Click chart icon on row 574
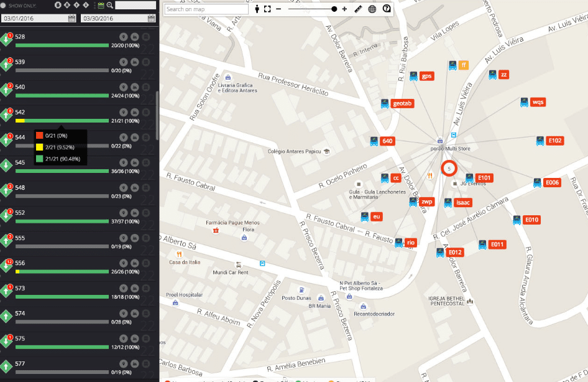Image resolution: width=588 pixels, height=382 pixels. tap(135, 314)
